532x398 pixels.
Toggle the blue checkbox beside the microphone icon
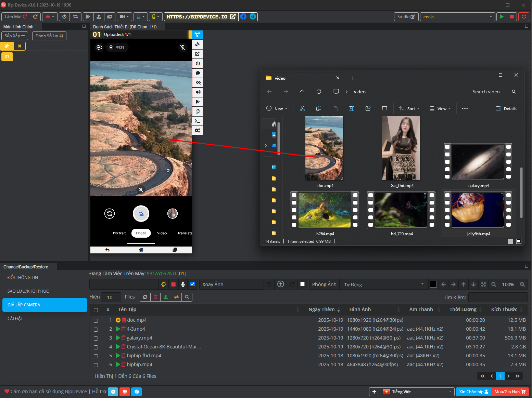pos(192,284)
